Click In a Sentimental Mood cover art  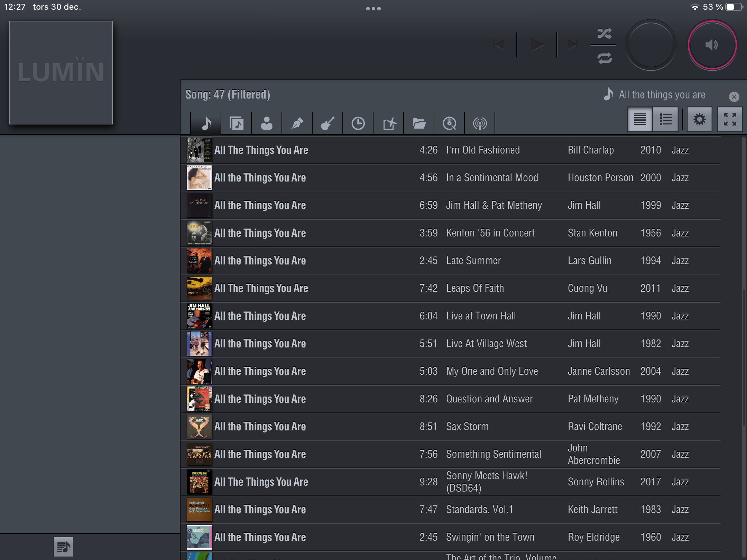[199, 178]
